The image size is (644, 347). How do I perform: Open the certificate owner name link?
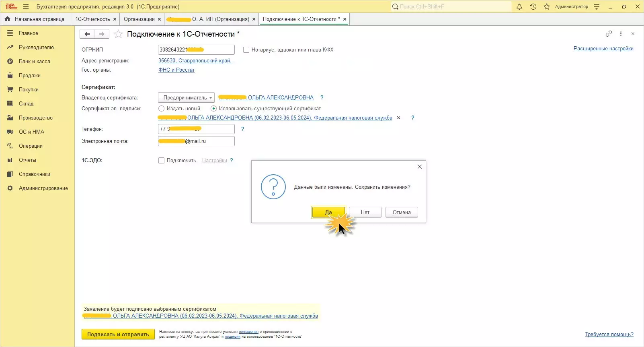[266, 97]
